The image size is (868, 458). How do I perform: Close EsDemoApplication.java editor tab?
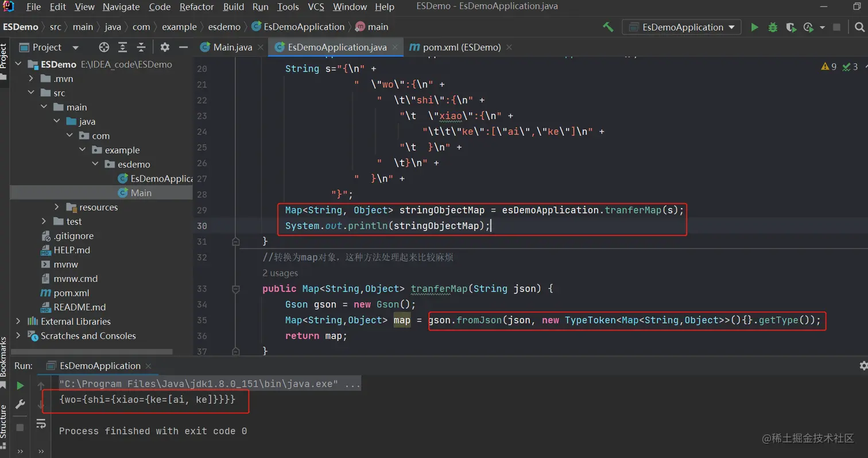tap(395, 47)
